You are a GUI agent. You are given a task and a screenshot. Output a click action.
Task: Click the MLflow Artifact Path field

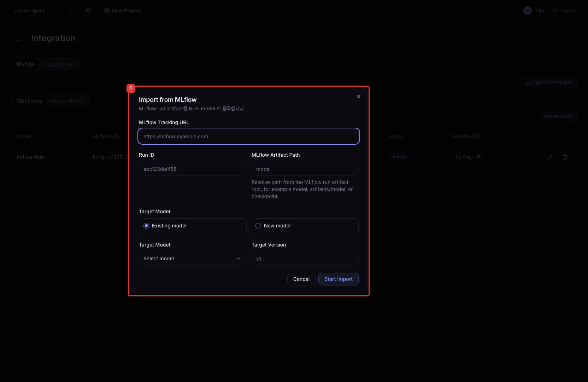(x=305, y=169)
